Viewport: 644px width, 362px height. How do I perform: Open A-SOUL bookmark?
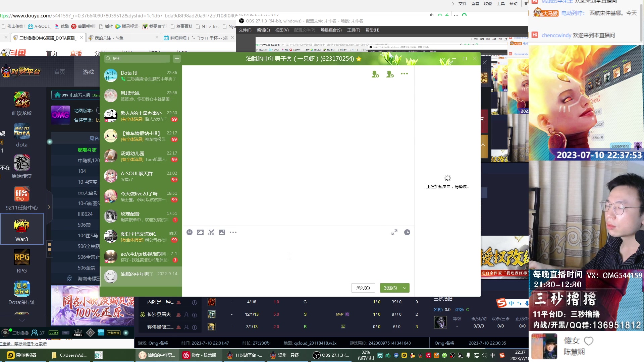39,26
